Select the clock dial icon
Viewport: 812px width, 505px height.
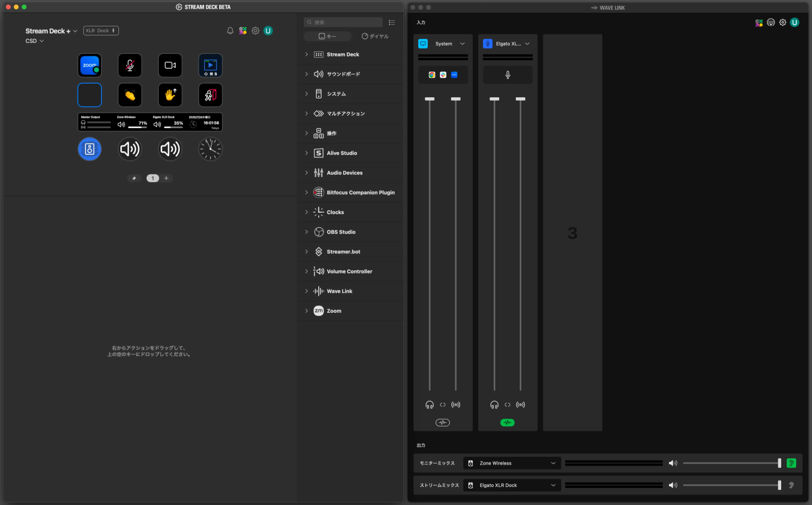click(x=210, y=149)
